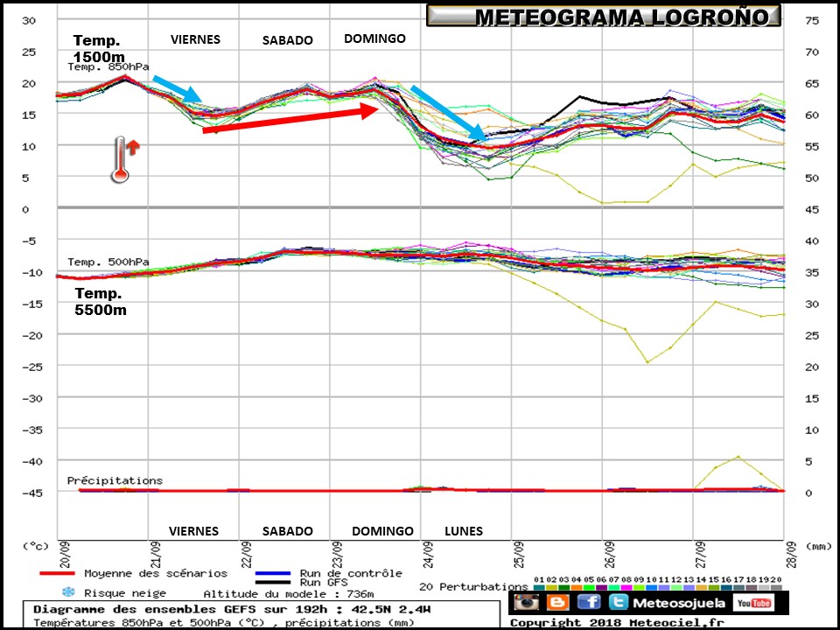
Task: Click the 21/09 date axis label
Action: click(x=156, y=555)
